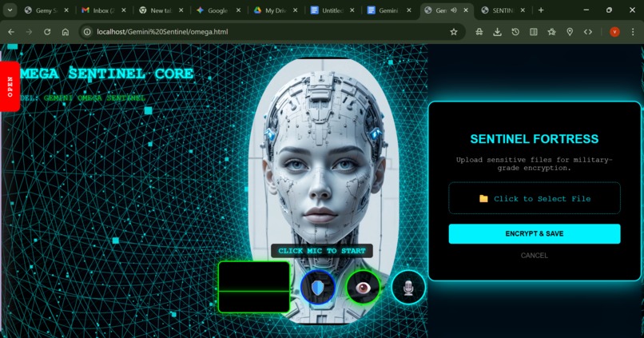
Task: Click the SENTINEL FORTRESS heading
Action: [x=535, y=139]
